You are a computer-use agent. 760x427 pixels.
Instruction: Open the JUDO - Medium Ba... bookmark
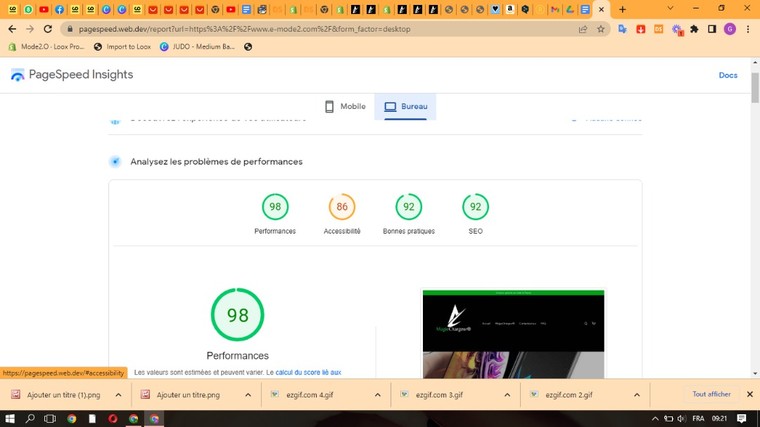198,47
